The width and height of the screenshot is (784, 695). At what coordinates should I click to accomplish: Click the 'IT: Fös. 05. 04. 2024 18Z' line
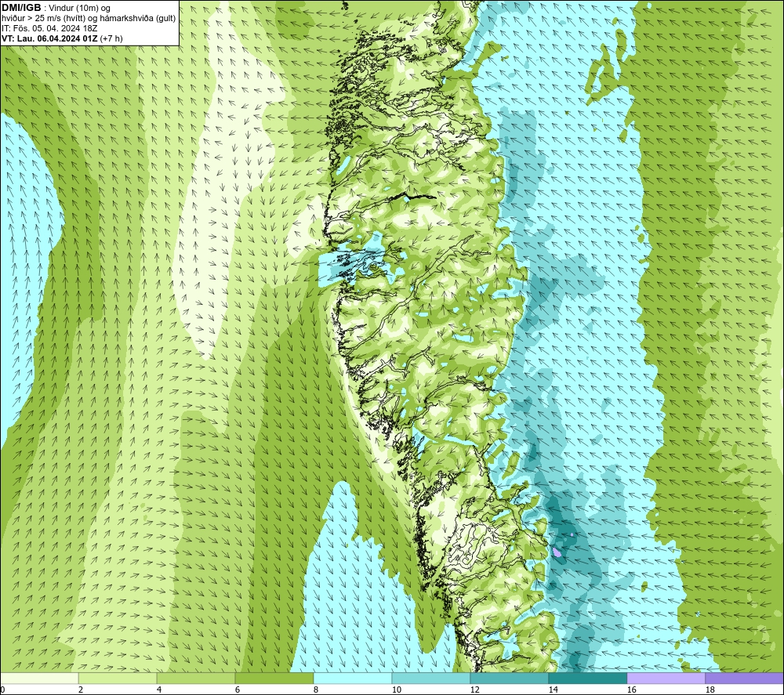(49, 28)
